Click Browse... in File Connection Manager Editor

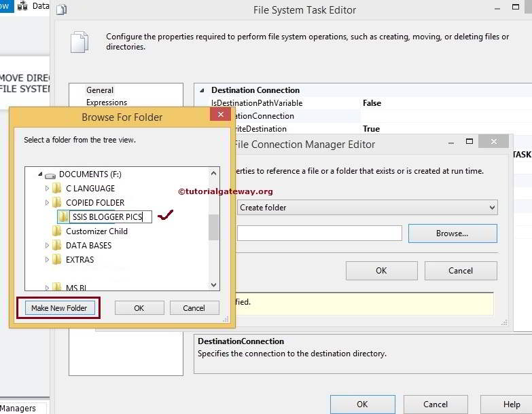[453, 233]
